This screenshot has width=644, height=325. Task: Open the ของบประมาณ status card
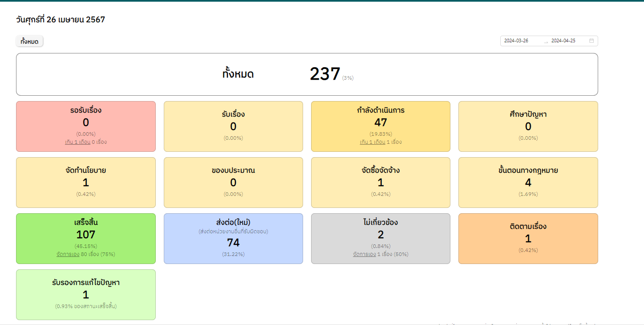[233, 183]
